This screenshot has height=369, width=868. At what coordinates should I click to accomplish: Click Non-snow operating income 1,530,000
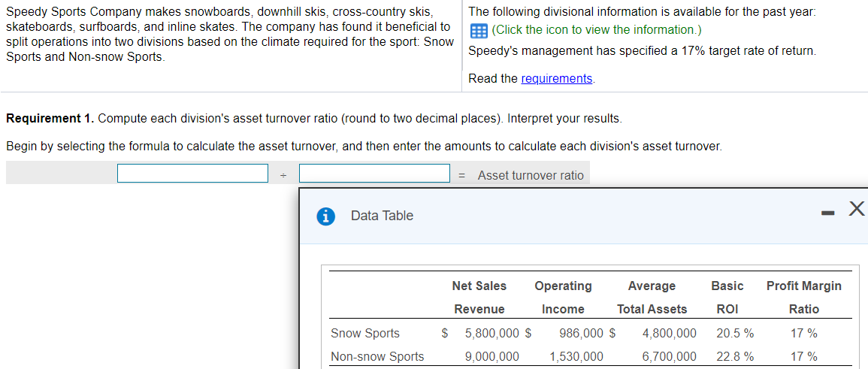tap(576, 356)
